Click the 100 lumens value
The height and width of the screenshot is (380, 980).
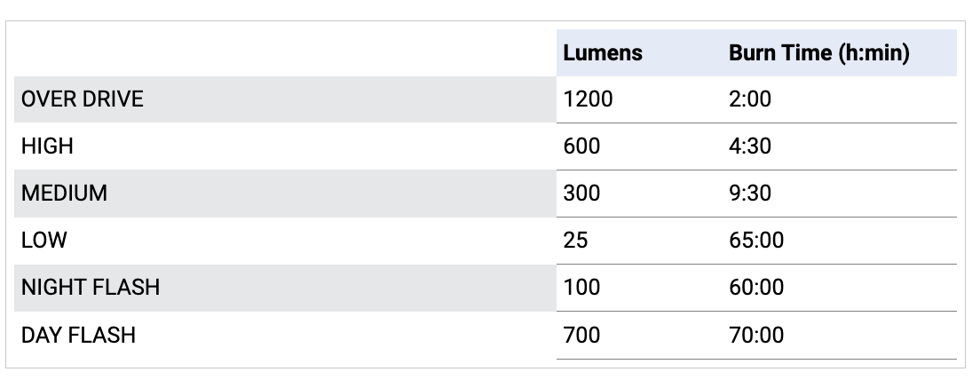(582, 288)
